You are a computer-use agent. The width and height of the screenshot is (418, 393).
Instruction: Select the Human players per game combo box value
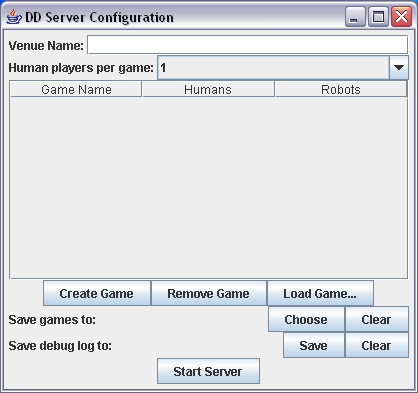(273, 68)
